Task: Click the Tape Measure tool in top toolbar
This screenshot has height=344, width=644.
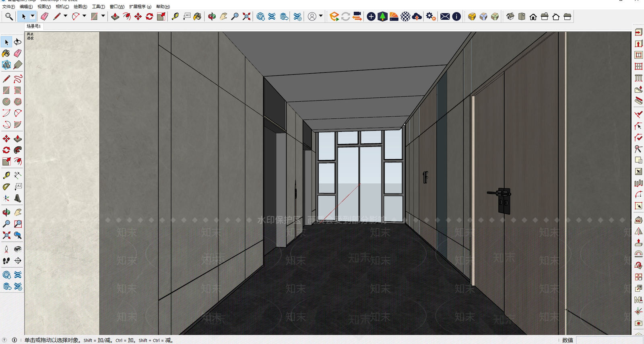Action: [x=175, y=16]
